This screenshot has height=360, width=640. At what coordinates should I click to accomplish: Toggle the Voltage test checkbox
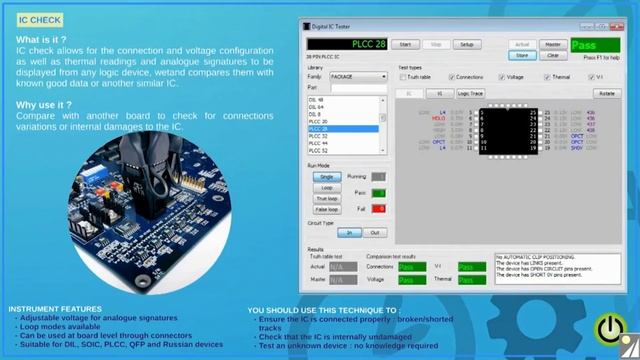point(502,77)
